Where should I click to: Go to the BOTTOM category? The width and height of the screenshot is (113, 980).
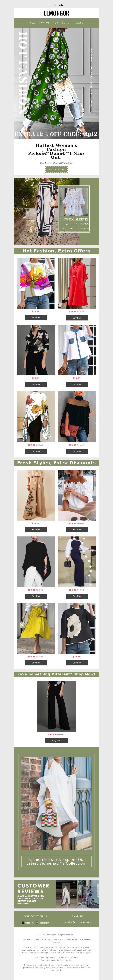click(67, 23)
